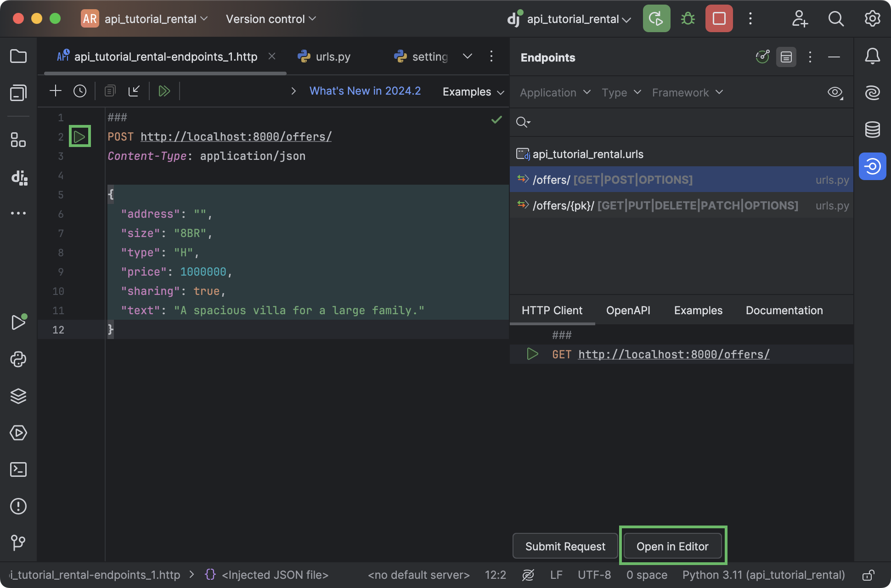Open the Framework filter dropdown
The height and width of the screenshot is (588, 891).
coord(686,92)
